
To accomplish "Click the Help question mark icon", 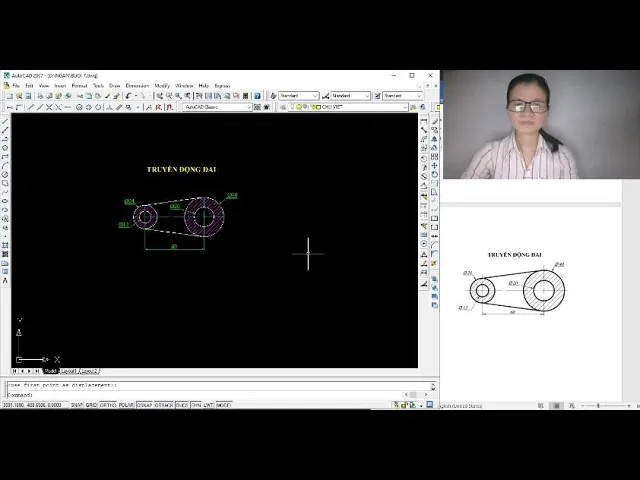I will pyautogui.click(x=257, y=96).
